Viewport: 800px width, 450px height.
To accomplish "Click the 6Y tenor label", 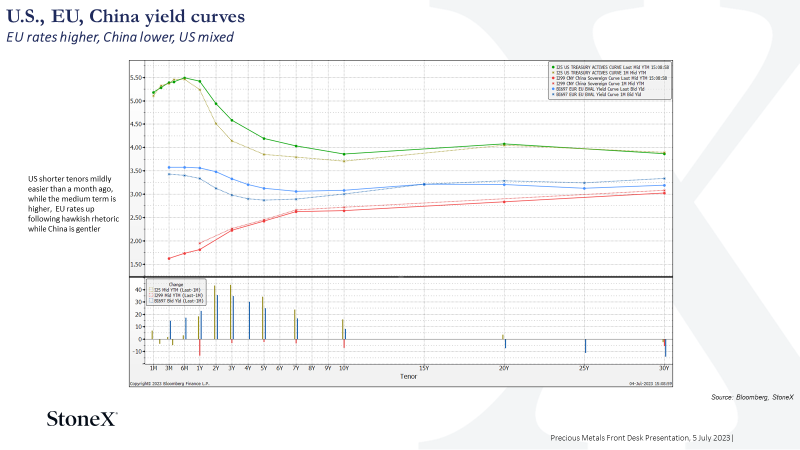I will (280, 368).
